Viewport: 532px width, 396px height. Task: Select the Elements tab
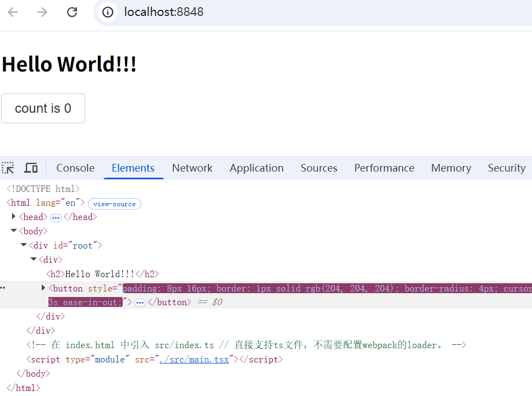coord(133,168)
